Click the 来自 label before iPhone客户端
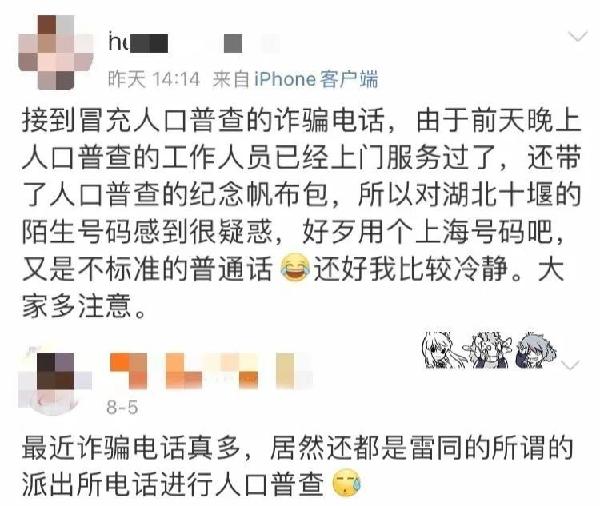The image size is (600, 506). click(x=232, y=79)
